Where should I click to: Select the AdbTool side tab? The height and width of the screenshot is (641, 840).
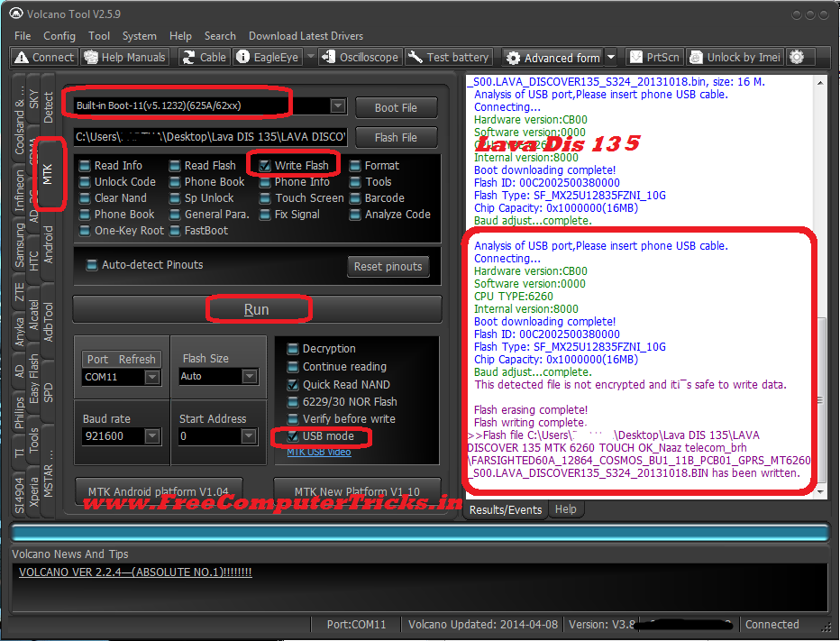pos(48,322)
